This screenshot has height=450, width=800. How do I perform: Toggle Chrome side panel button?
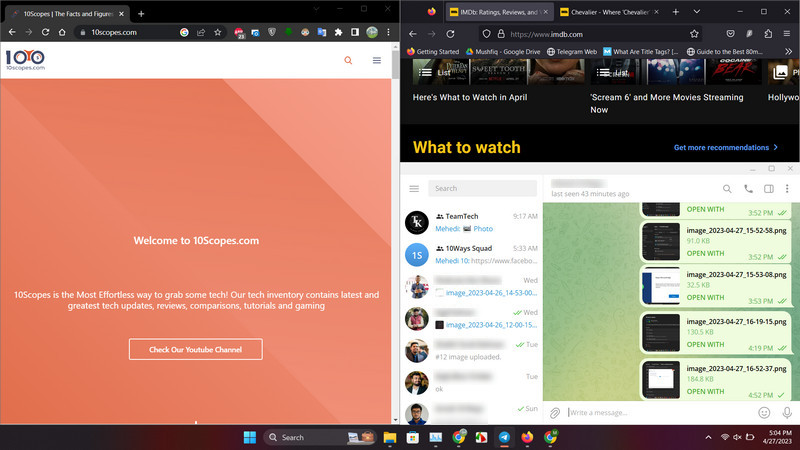tap(355, 32)
